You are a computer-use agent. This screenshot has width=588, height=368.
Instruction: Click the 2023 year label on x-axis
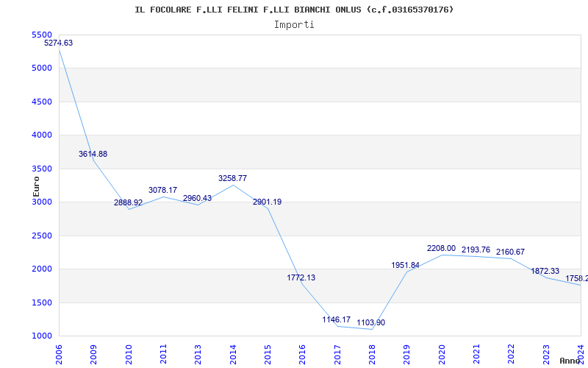546,355
